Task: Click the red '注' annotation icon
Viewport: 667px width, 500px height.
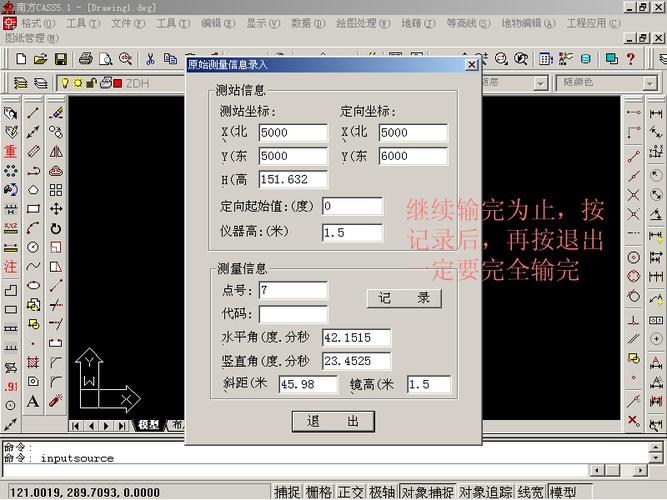Action: 11,267
